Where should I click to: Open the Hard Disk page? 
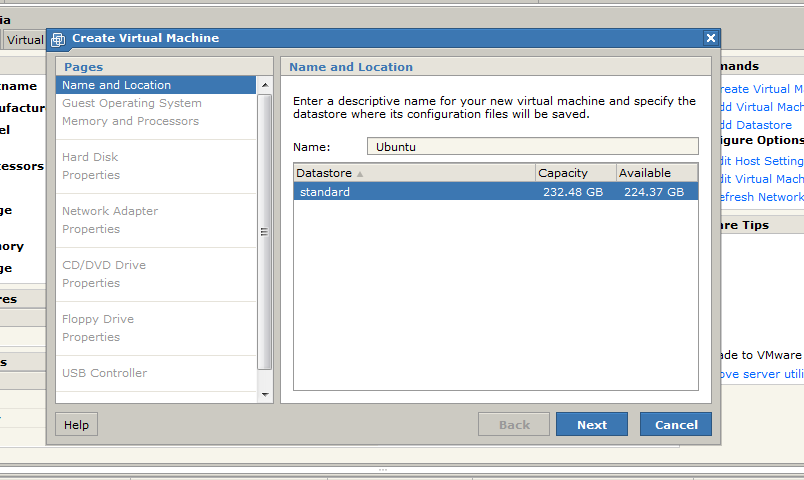[x=90, y=157]
